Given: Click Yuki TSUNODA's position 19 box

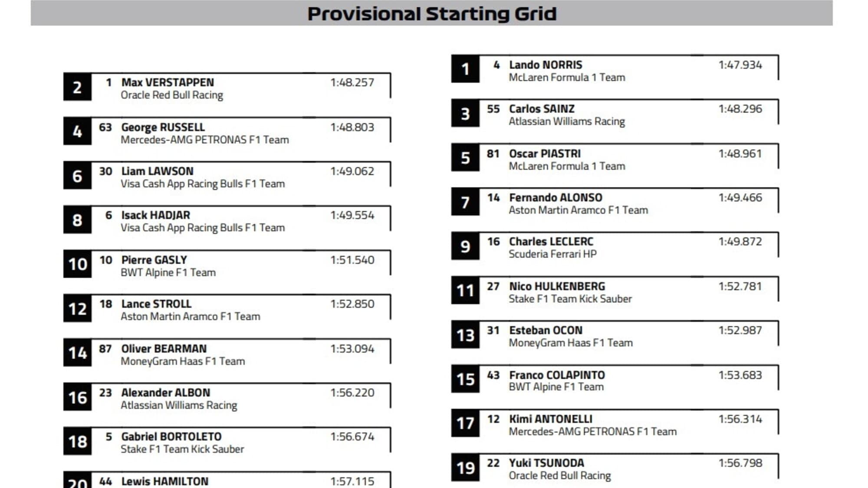Looking at the screenshot, I should 465,468.
